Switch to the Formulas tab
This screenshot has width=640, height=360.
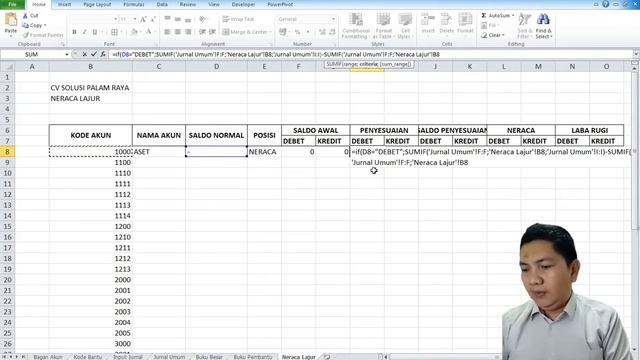click(134, 4)
